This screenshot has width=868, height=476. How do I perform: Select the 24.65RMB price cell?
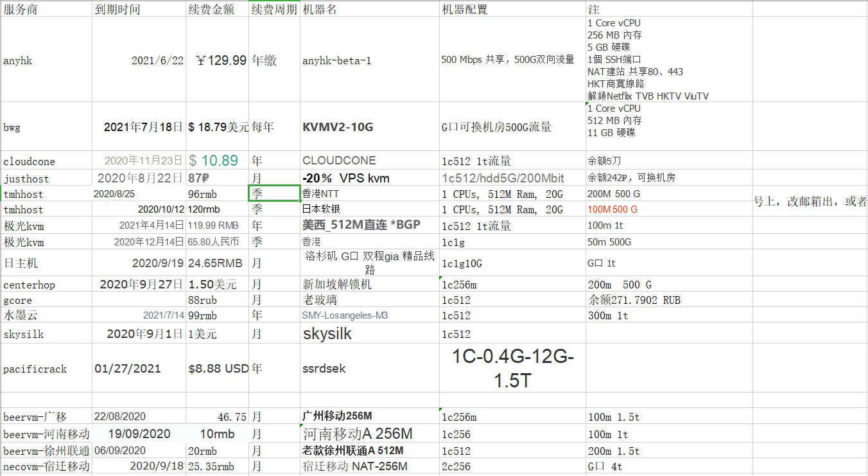pyautogui.click(x=218, y=263)
